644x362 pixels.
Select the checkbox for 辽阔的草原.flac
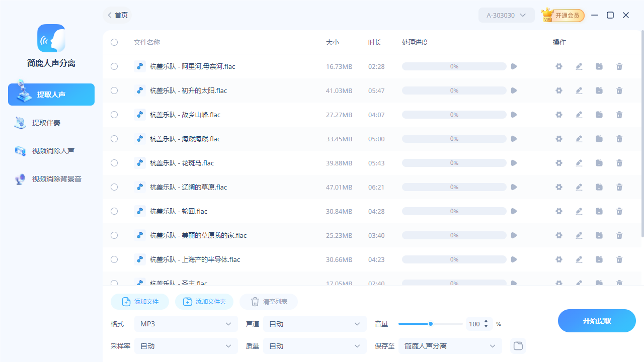tap(114, 187)
